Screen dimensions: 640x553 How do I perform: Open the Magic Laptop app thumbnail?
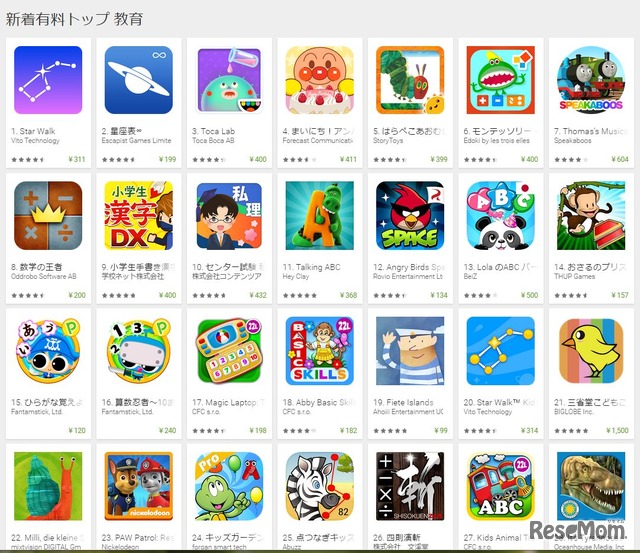(229, 351)
